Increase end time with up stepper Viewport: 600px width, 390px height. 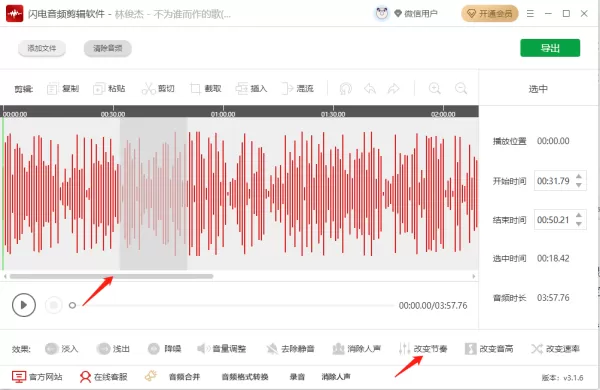tap(579, 215)
